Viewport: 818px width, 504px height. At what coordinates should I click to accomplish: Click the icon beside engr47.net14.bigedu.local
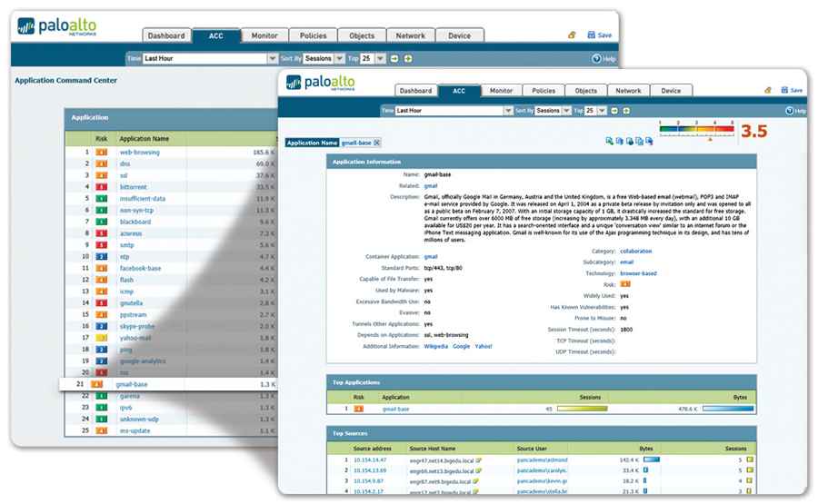pyautogui.click(x=478, y=460)
